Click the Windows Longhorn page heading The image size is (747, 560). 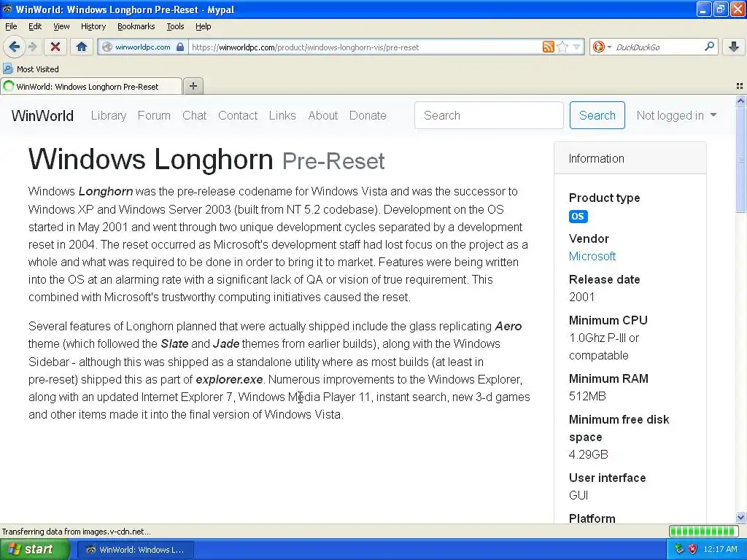pos(206,159)
